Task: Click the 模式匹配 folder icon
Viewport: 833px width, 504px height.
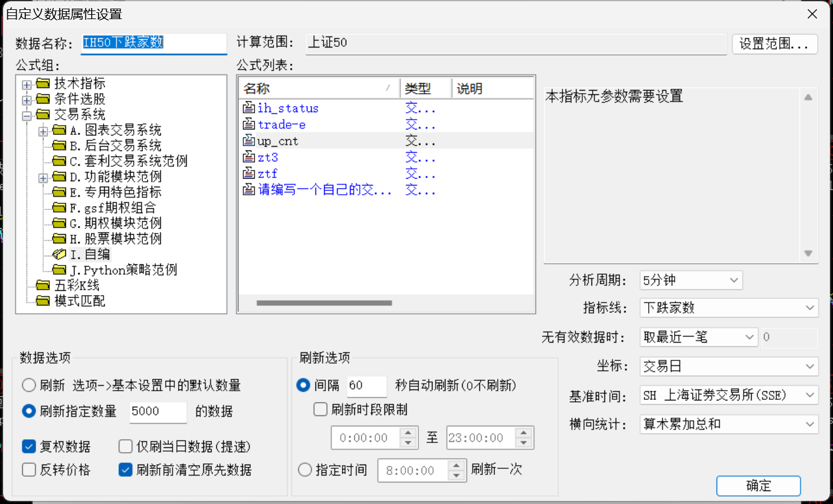Action: [43, 301]
